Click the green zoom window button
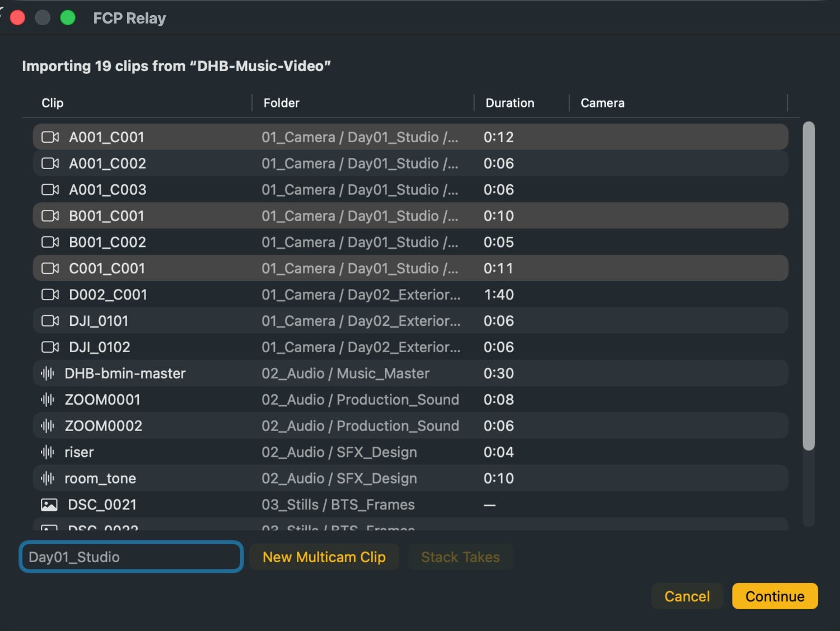The image size is (840, 631). coord(68,18)
